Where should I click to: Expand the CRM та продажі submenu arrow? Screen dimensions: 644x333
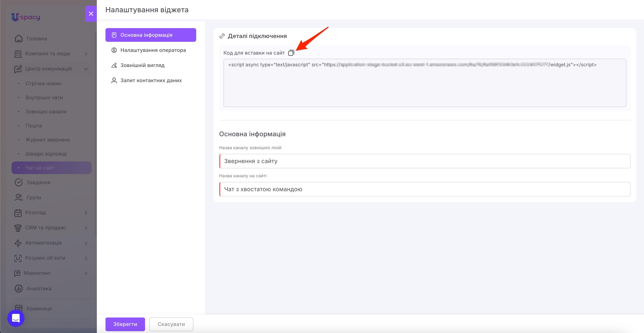click(x=86, y=228)
